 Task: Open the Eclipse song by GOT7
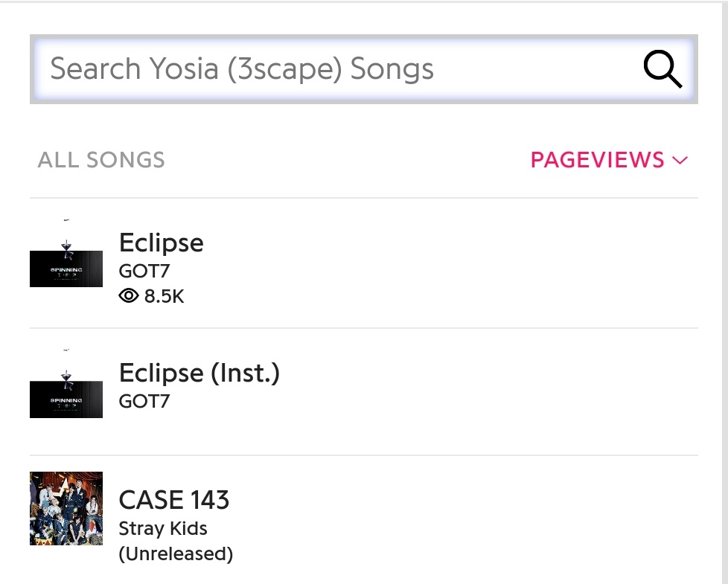click(161, 243)
